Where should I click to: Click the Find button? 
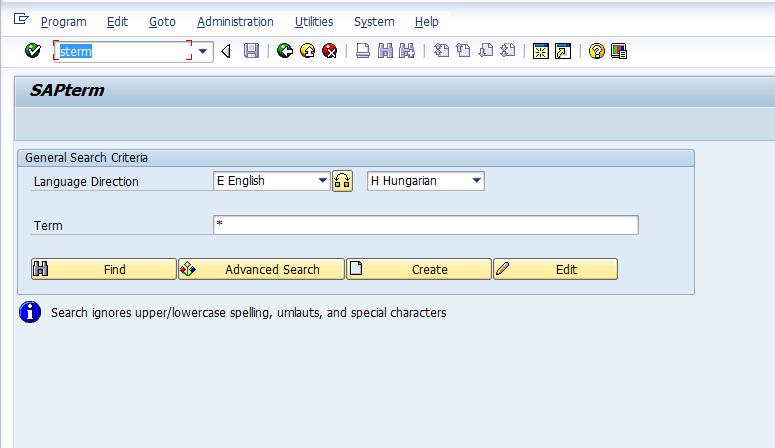point(104,269)
